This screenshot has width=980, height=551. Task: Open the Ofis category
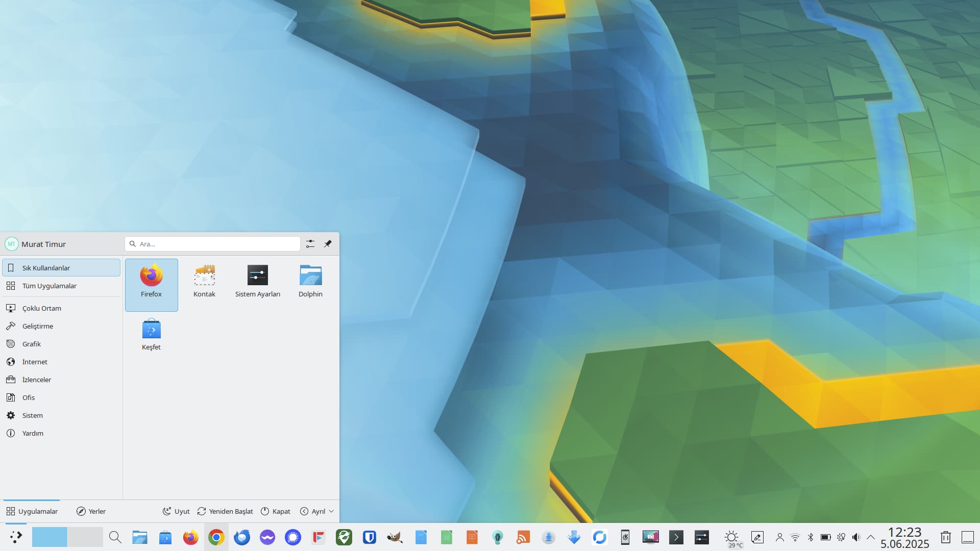pyautogui.click(x=61, y=397)
